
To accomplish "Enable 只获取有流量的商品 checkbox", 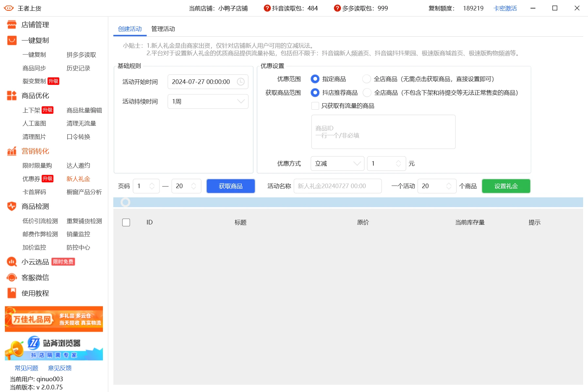I will pos(315,106).
